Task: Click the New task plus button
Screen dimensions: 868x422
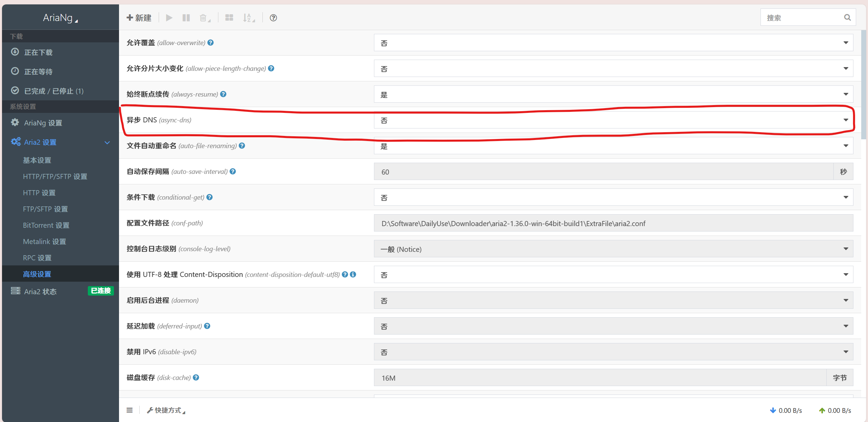Action: click(x=139, y=18)
